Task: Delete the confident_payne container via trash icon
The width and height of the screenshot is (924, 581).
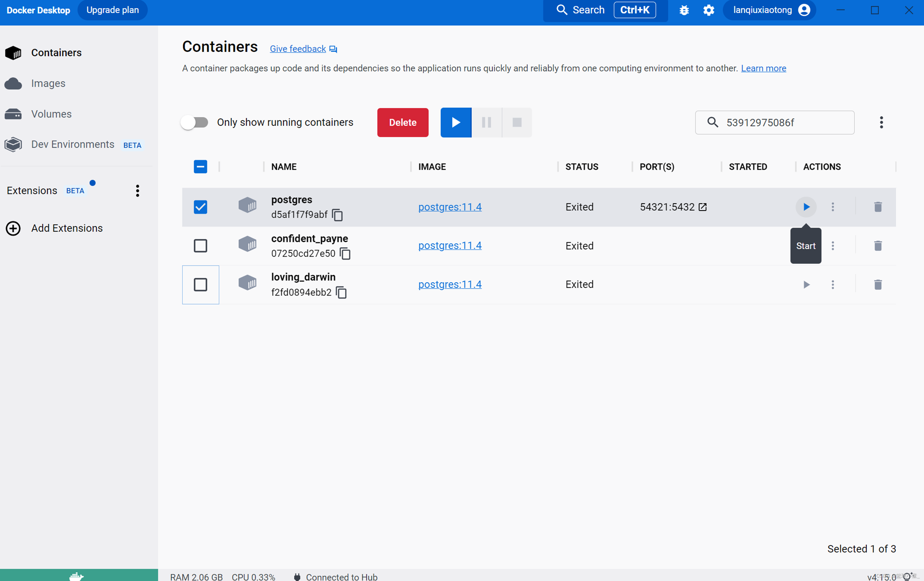Action: [x=878, y=246]
